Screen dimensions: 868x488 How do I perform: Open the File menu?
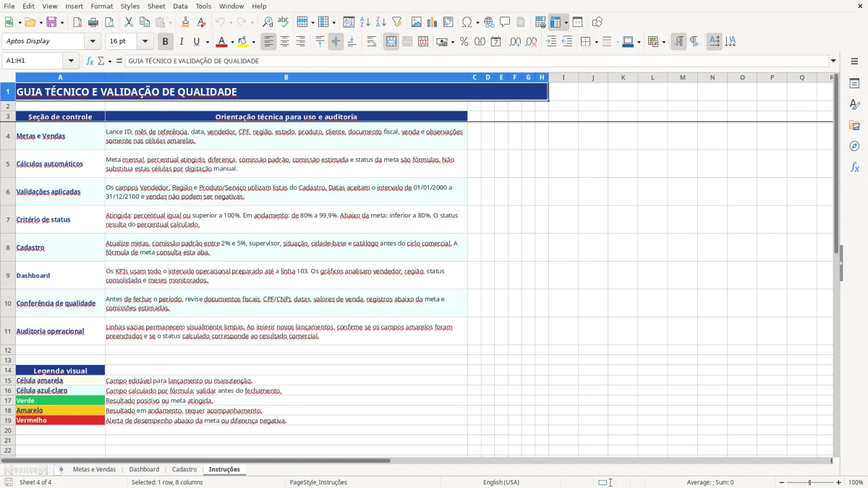pyautogui.click(x=9, y=6)
